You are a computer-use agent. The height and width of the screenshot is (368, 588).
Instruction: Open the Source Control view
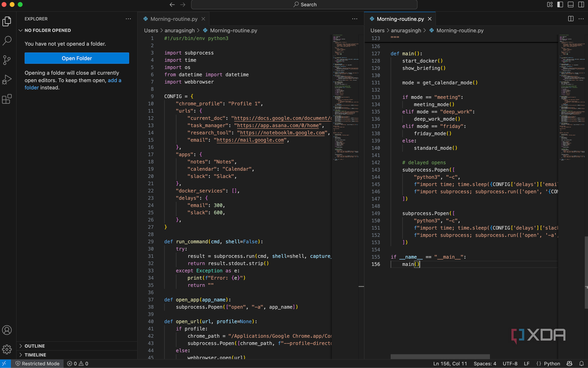[7, 60]
